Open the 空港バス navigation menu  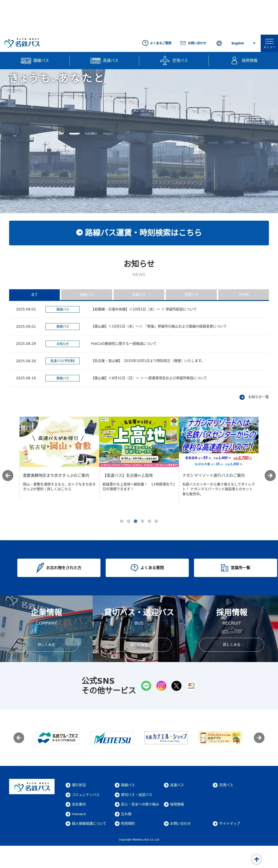point(174,61)
